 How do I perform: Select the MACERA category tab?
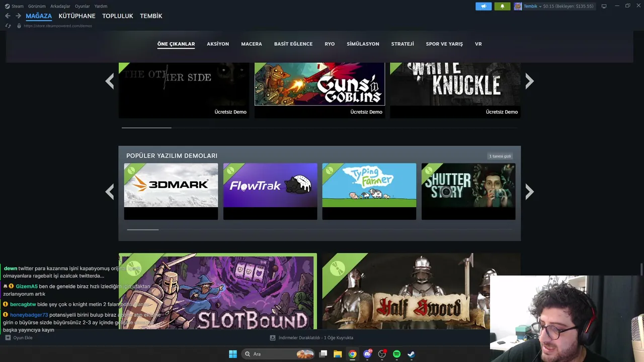[252, 44]
